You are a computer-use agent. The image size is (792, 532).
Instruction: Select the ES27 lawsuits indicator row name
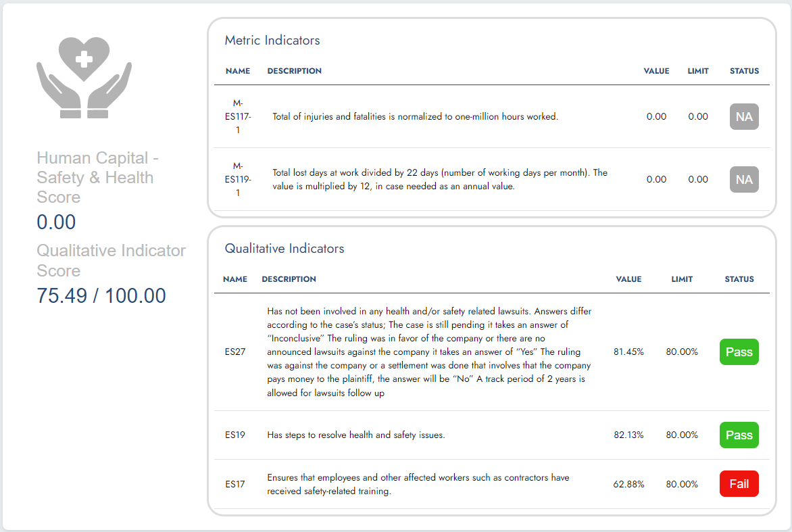(x=235, y=352)
